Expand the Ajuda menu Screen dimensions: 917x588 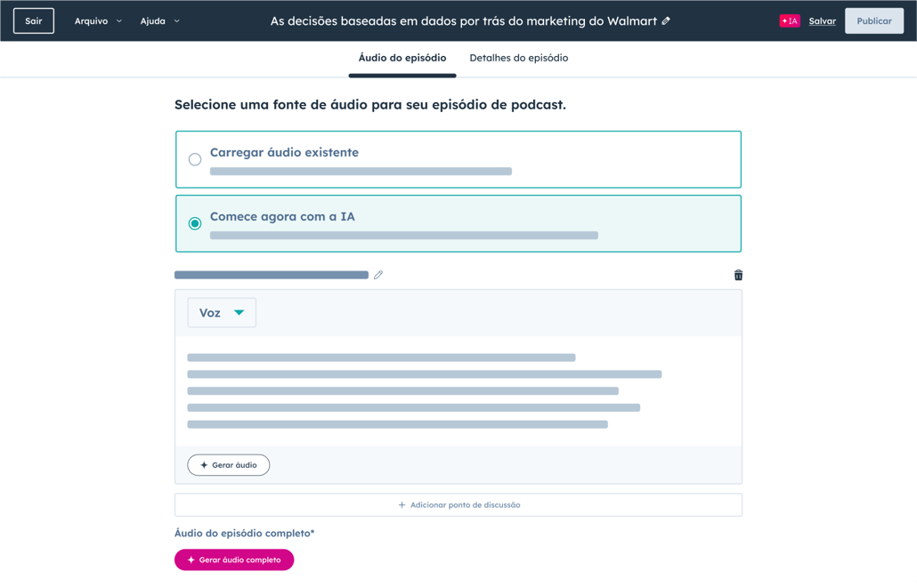pyautogui.click(x=159, y=21)
